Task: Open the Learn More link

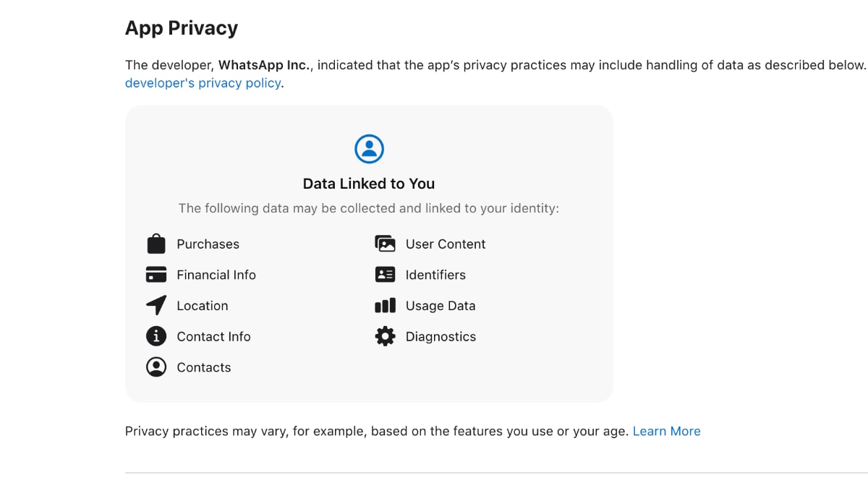Action: pyautogui.click(x=666, y=432)
